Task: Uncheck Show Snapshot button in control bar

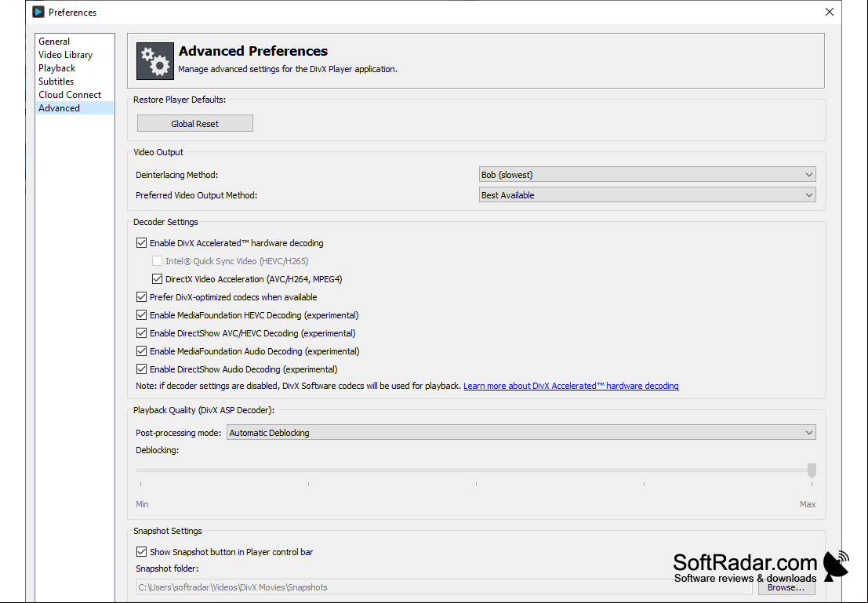Action: pyautogui.click(x=142, y=552)
